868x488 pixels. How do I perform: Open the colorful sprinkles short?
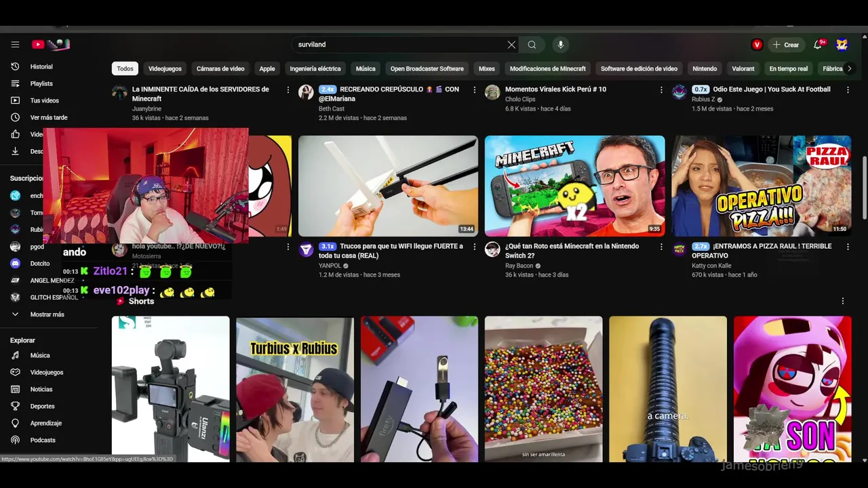coord(543,389)
